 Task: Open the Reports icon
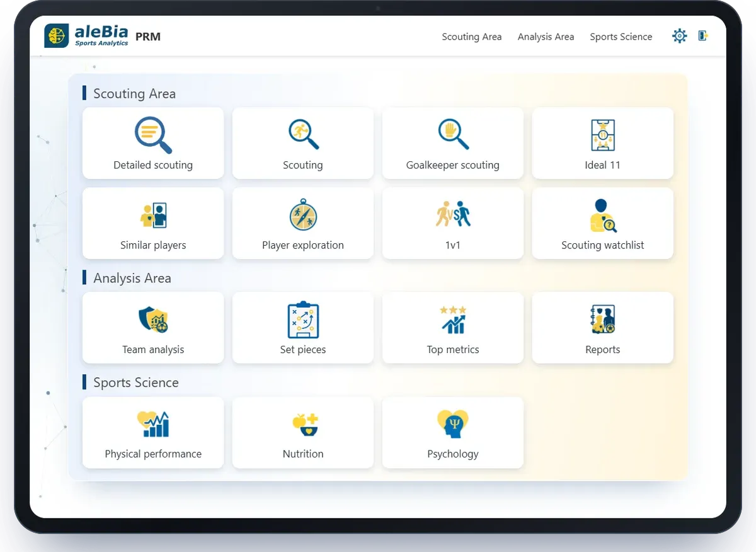[x=603, y=319]
